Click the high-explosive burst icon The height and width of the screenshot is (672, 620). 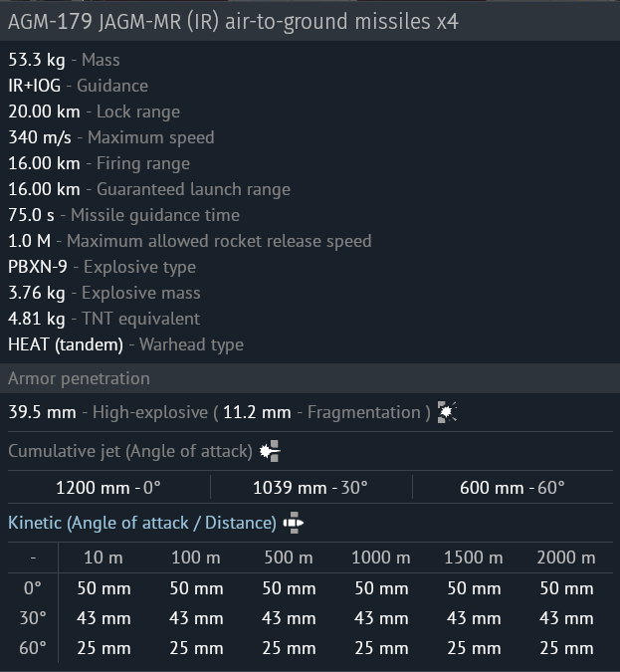pyautogui.click(x=447, y=412)
